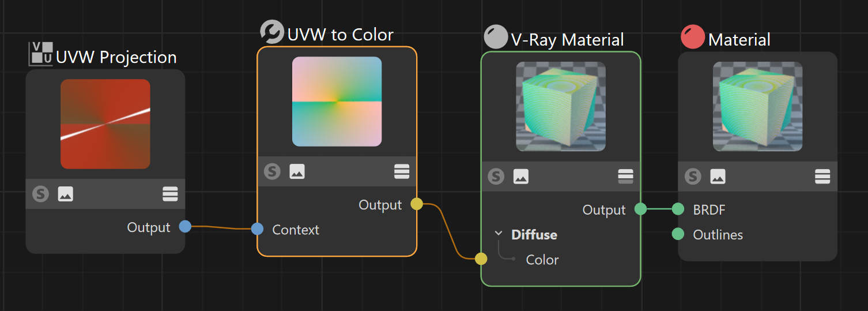This screenshot has width=868, height=311.
Task: Select the UVW to Color gradient preview thumbnail
Action: coord(337,102)
